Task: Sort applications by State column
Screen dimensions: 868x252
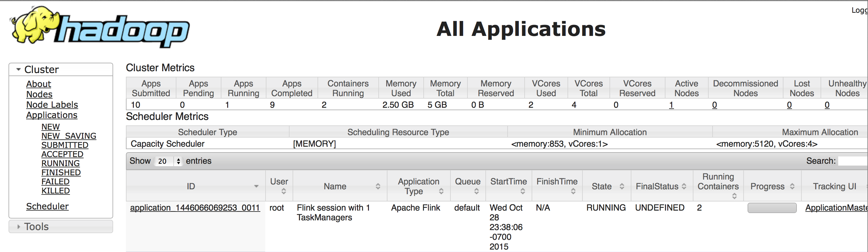Action: 621,186
